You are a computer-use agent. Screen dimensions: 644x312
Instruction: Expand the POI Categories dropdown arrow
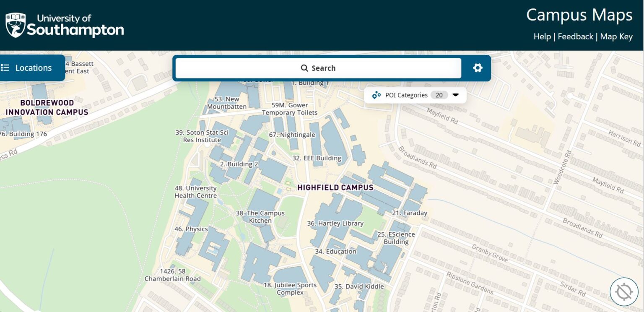tap(456, 95)
